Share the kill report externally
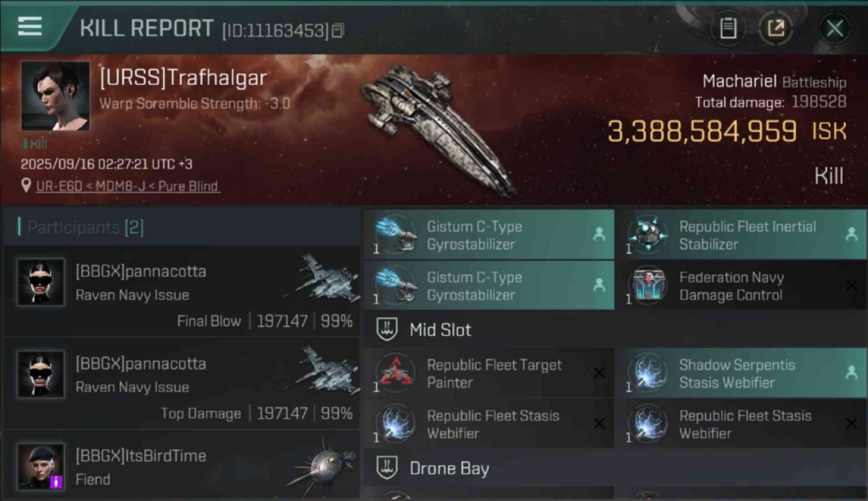 click(775, 28)
